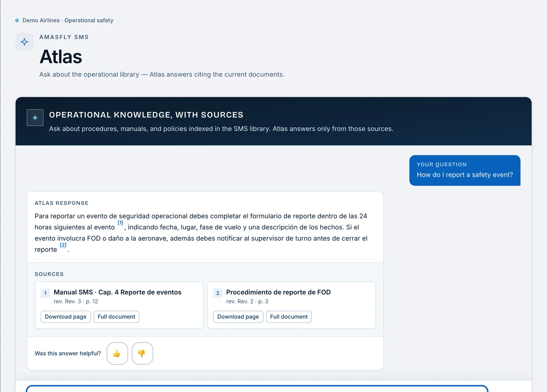Image resolution: width=547 pixels, height=392 pixels.
Task: Click the 'ATLAS RESPONSE' label
Action: pos(62,203)
